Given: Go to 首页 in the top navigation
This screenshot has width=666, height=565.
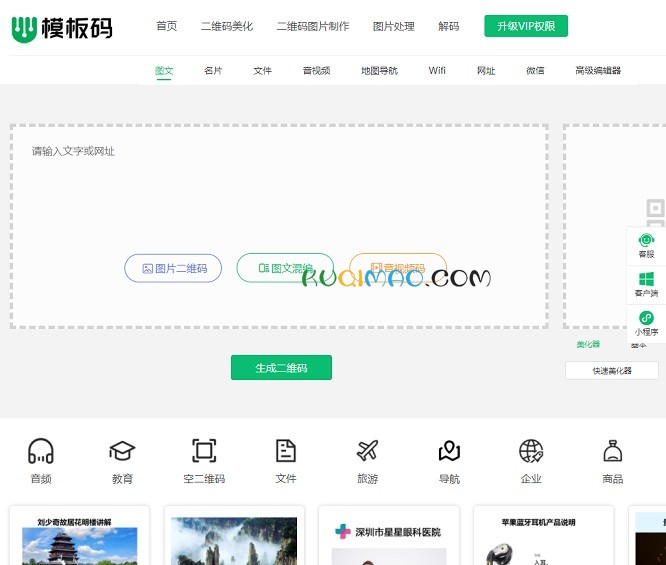Looking at the screenshot, I should pyautogui.click(x=166, y=26).
